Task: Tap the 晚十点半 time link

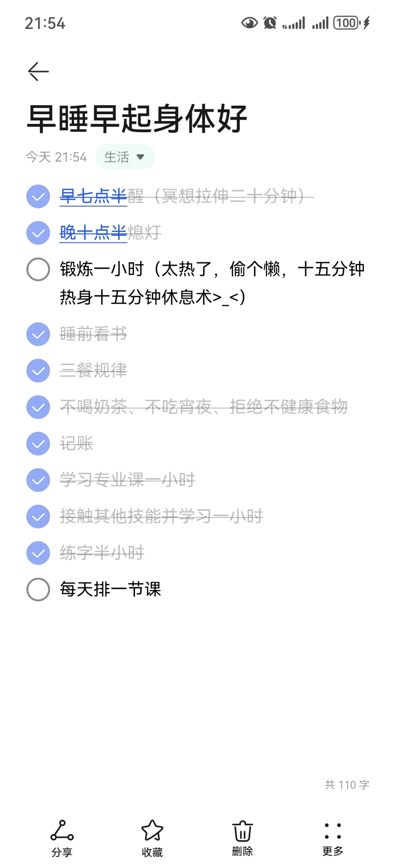Action: pyautogui.click(x=93, y=233)
